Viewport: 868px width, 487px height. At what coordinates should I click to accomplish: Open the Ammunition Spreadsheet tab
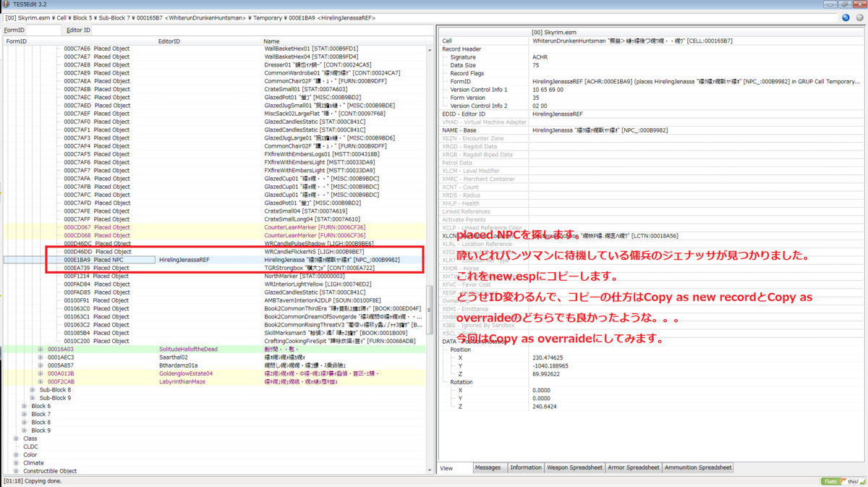pyautogui.click(x=698, y=468)
